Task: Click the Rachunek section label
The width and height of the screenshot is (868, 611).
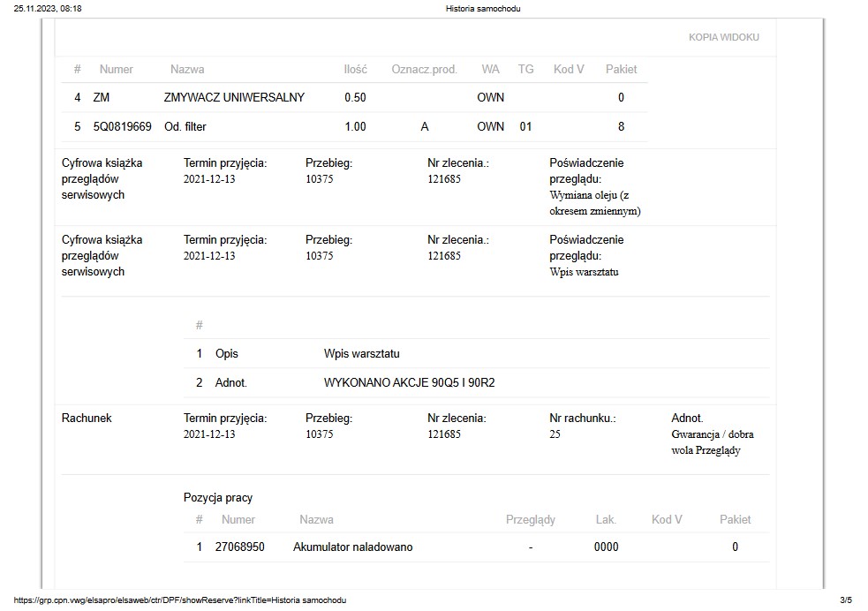Action: pos(87,418)
